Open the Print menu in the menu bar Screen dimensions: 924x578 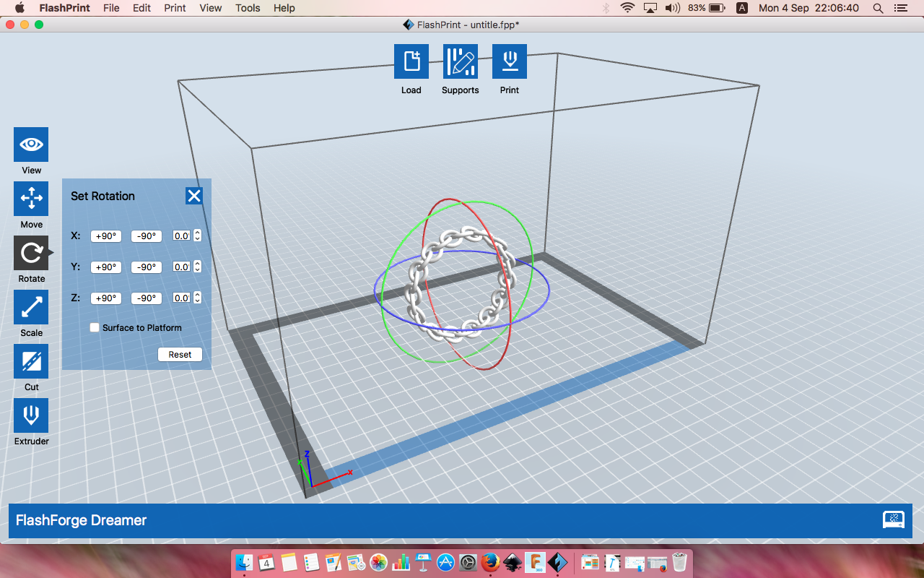pyautogui.click(x=175, y=8)
